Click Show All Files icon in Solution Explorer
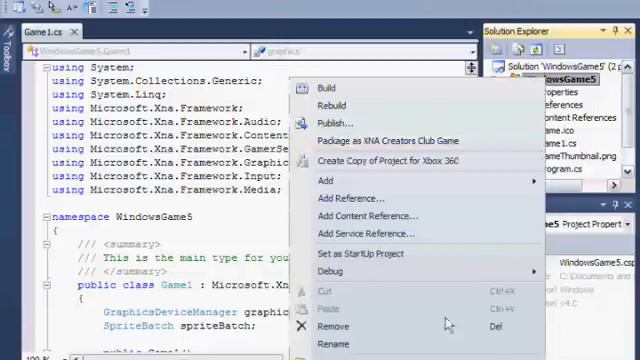The image size is (640, 360). coord(518,50)
